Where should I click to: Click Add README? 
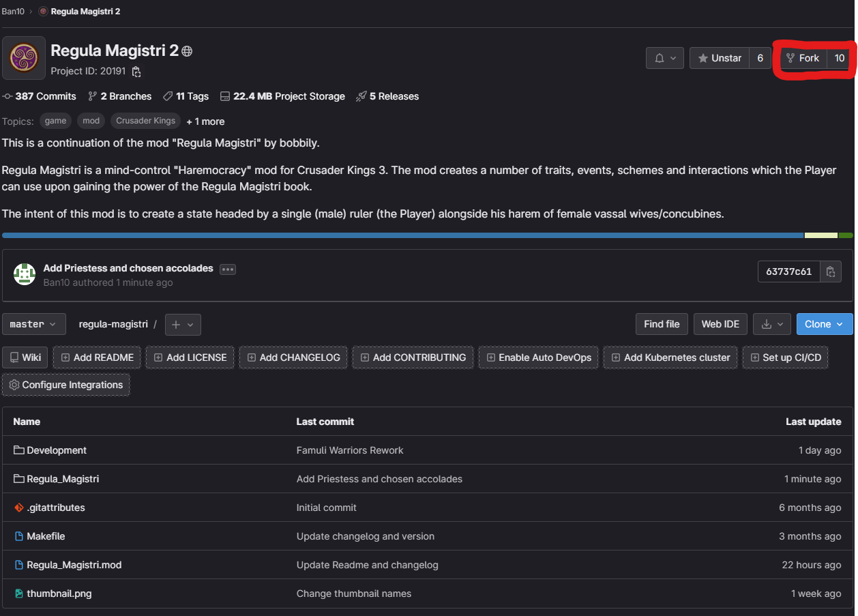(98, 357)
